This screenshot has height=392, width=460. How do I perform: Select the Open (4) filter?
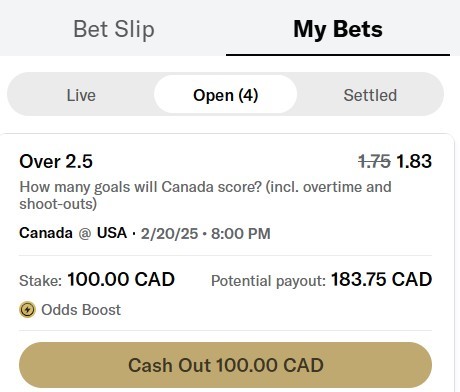coord(226,95)
